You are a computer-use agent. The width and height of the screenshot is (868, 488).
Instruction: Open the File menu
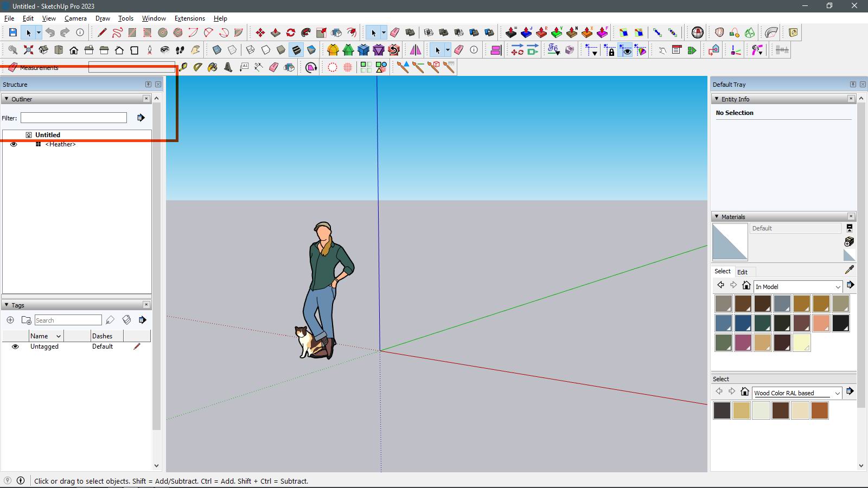tap(9, 18)
